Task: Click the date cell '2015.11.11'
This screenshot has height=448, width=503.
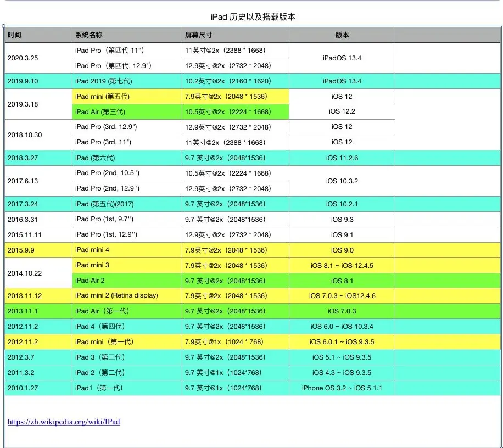Action: 38,235
